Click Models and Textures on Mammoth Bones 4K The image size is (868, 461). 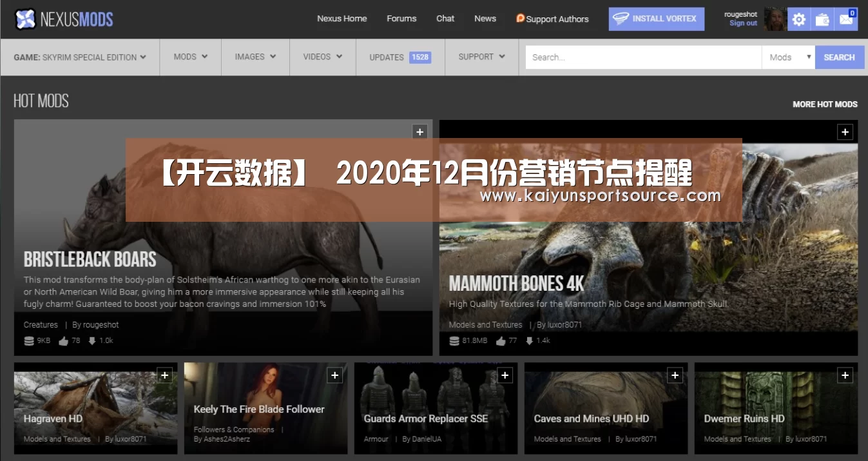[485, 325]
